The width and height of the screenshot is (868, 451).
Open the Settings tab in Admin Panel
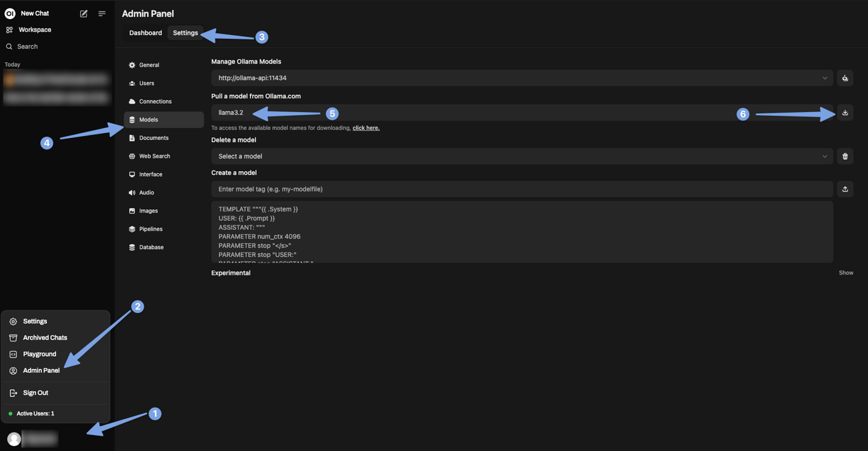185,33
